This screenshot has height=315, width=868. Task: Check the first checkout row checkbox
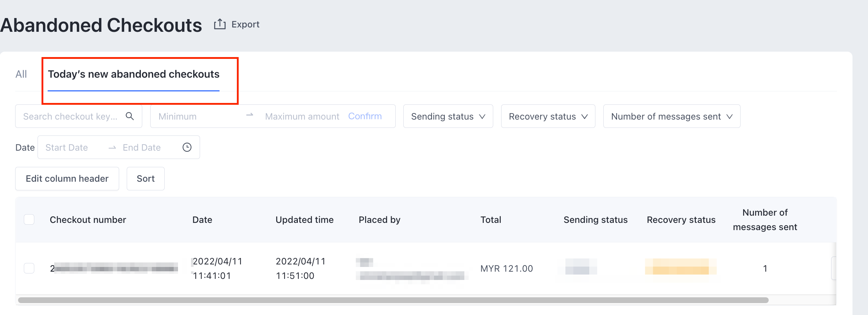(29, 268)
